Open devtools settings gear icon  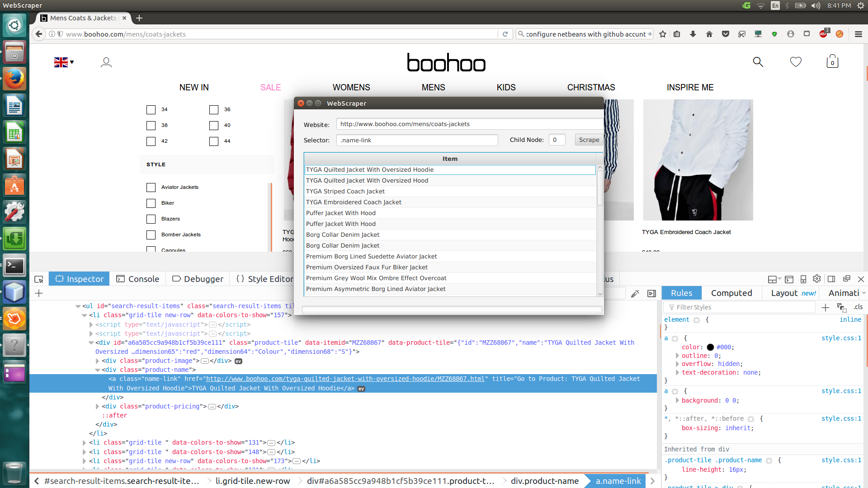tap(816, 279)
